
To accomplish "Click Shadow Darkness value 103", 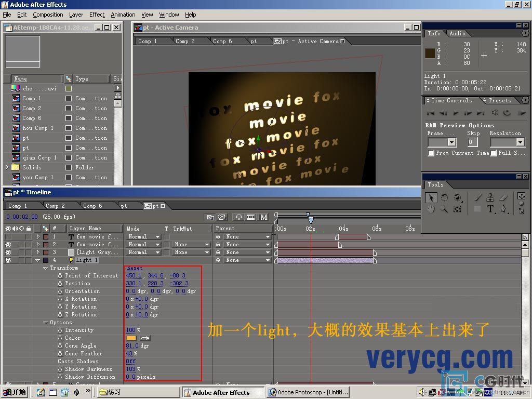I will (130, 369).
